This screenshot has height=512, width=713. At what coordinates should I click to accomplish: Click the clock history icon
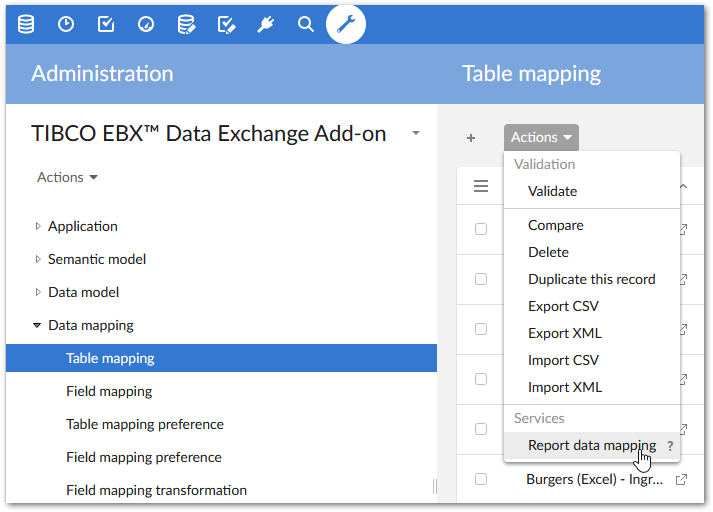pos(66,24)
